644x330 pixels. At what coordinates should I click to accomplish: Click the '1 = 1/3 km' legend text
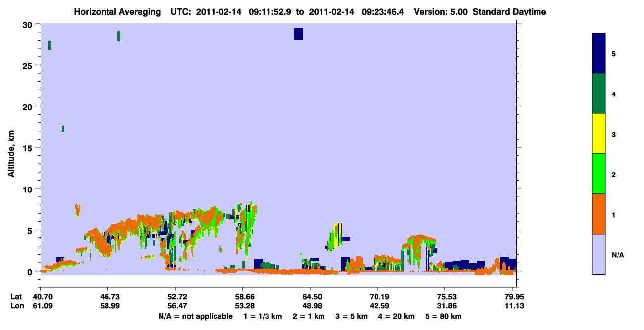point(263,316)
